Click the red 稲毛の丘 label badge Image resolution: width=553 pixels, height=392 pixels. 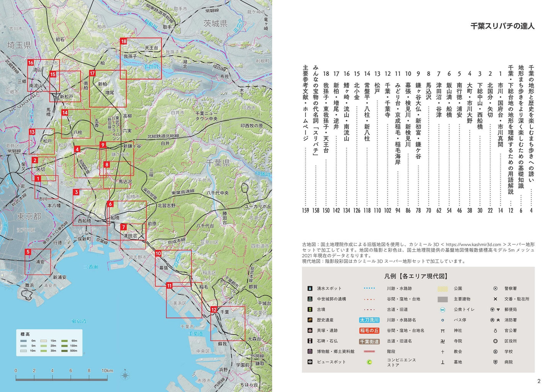click(x=369, y=330)
